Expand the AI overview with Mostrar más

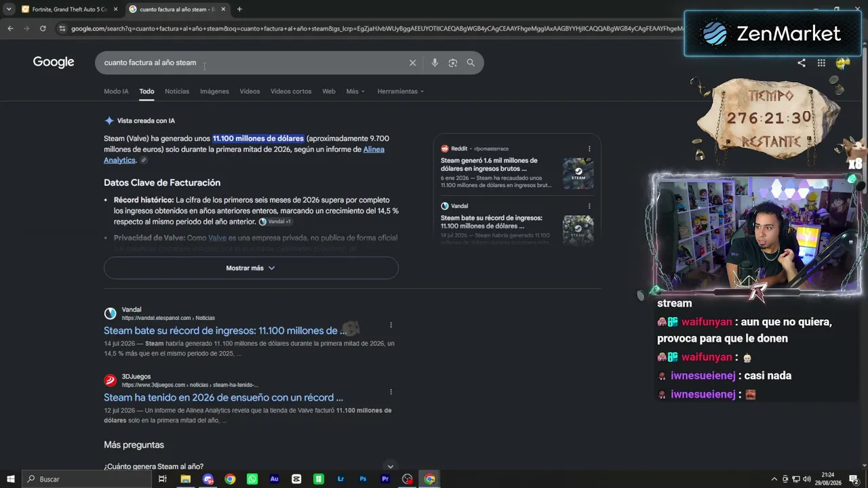251,268
